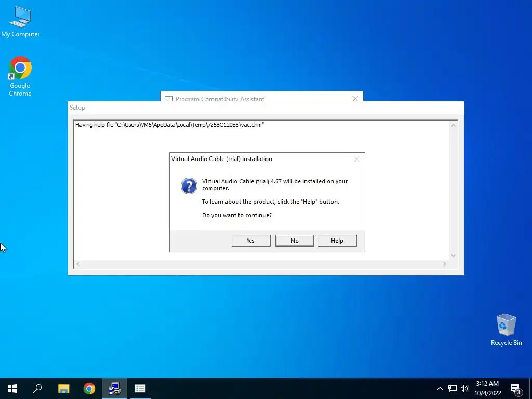Switch to the Setup installer taskbar icon
This screenshot has width=532, height=399.
pos(115,389)
